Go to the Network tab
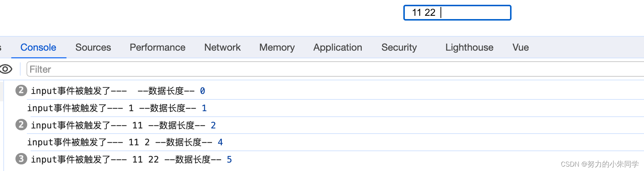 222,47
